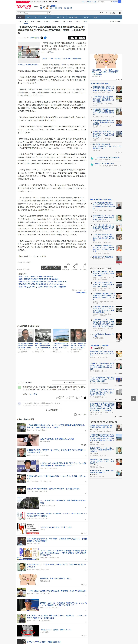Share the article on X
The width and height of the screenshot is (138, 644).
[x=42, y=38]
